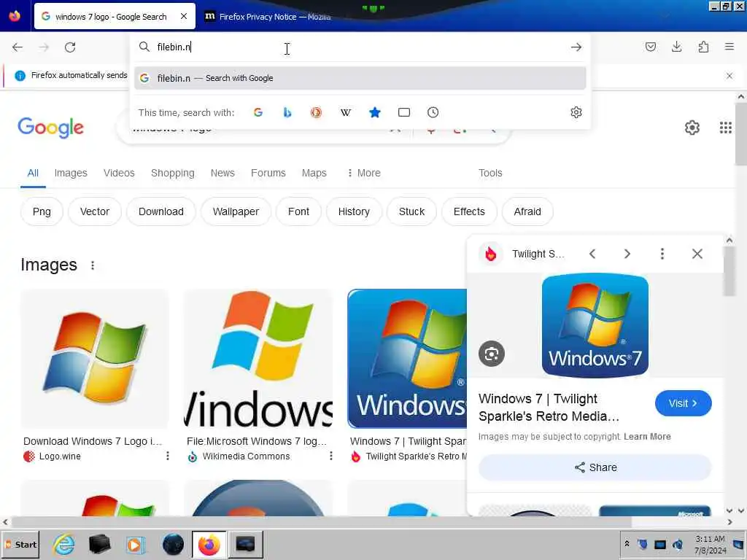The height and width of the screenshot is (560, 747).
Task: Switch to the Maps search tab
Action: point(314,173)
